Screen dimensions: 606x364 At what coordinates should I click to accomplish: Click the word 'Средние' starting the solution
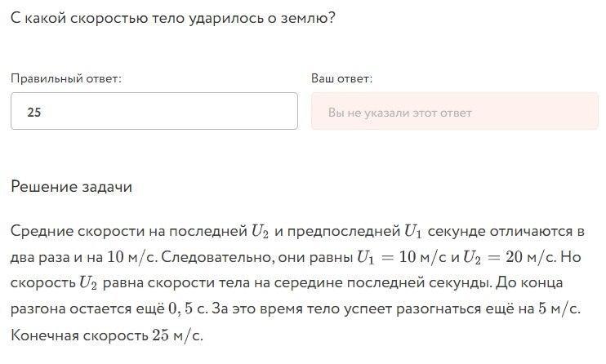pyautogui.click(x=42, y=232)
